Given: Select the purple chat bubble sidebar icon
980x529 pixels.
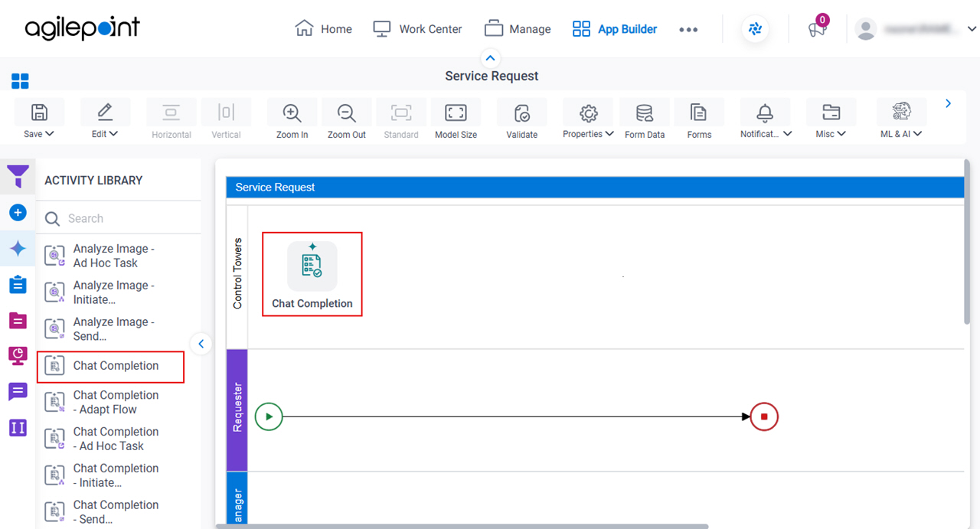Looking at the screenshot, I should (18, 392).
